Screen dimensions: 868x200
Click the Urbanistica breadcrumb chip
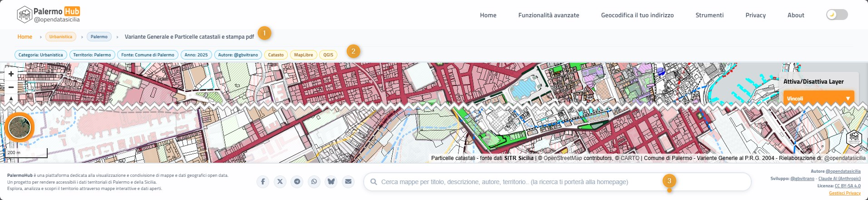tap(60, 37)
